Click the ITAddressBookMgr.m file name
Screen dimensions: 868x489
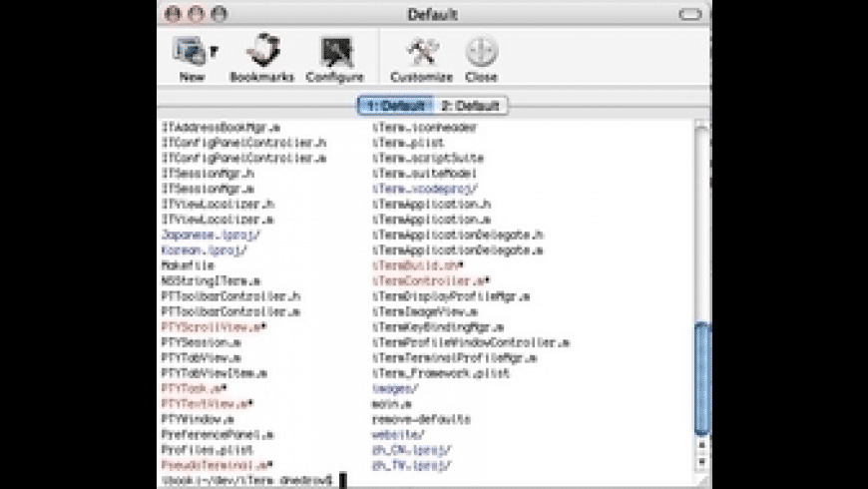pyautogui.click(x=220, y=128)
